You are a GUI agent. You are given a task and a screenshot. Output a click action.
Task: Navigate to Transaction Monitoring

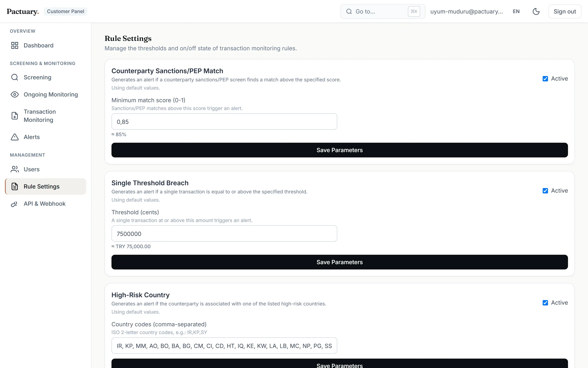(x=46, y=116)
